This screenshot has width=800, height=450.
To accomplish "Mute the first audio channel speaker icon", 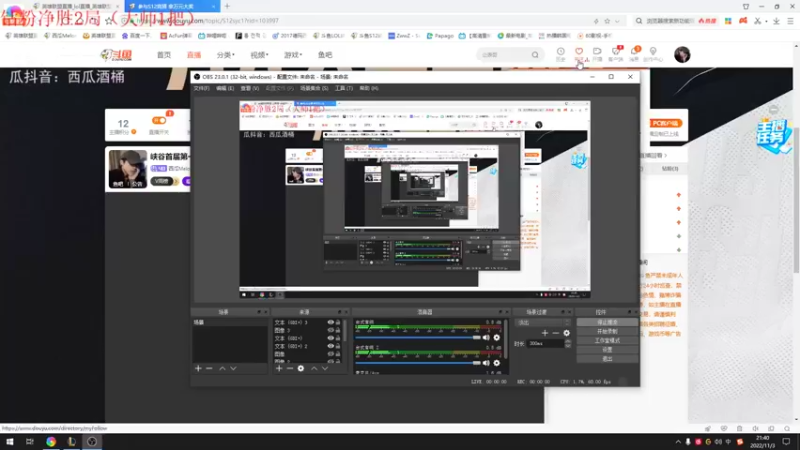I will 486,337.
